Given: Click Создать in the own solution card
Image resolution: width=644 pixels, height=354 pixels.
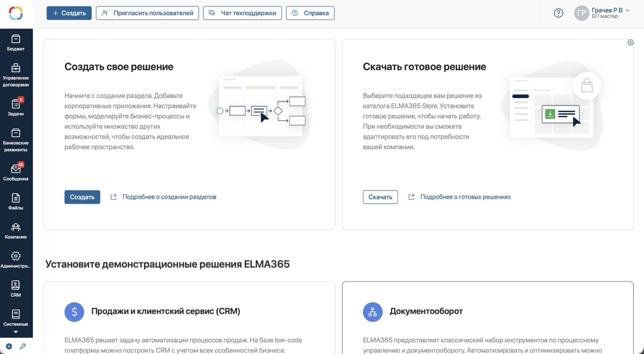Looking at the screenshot, I should click(x=82, y=197).
